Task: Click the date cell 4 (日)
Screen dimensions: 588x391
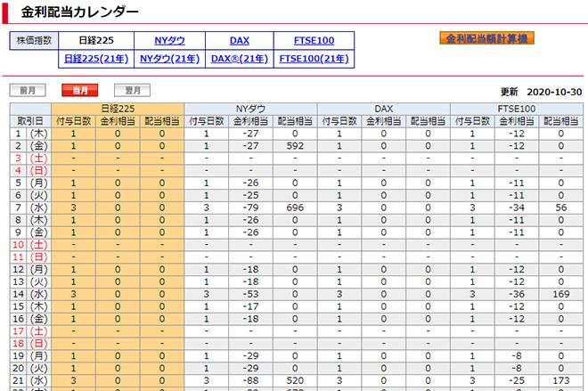Action: (x=30, y=171)
